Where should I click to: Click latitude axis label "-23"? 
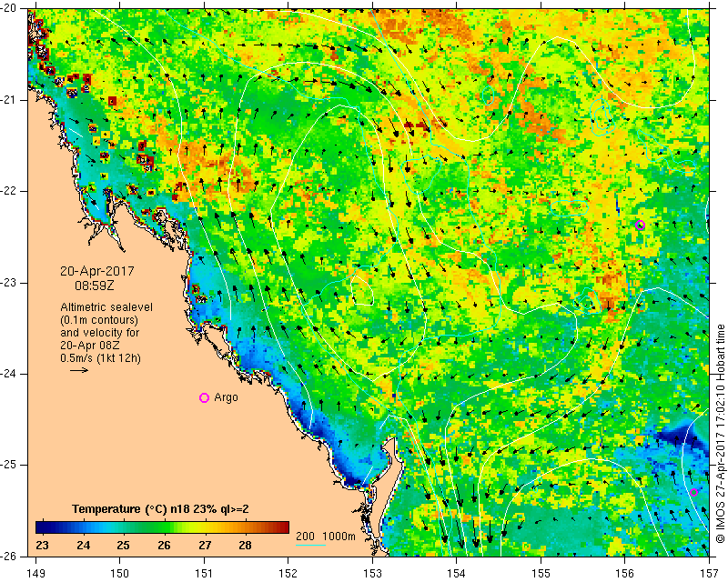pos(9,283)
